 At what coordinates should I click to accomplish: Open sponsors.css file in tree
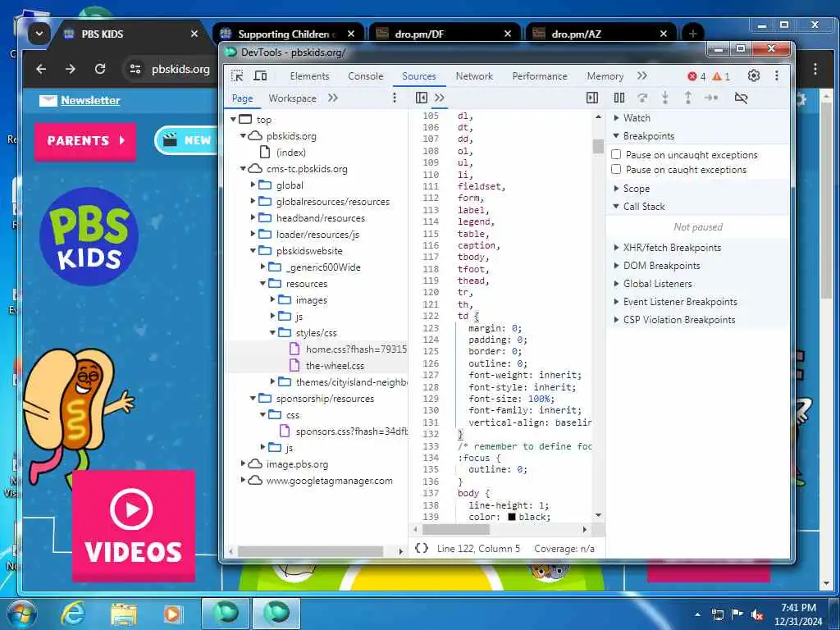pos(352,431)
